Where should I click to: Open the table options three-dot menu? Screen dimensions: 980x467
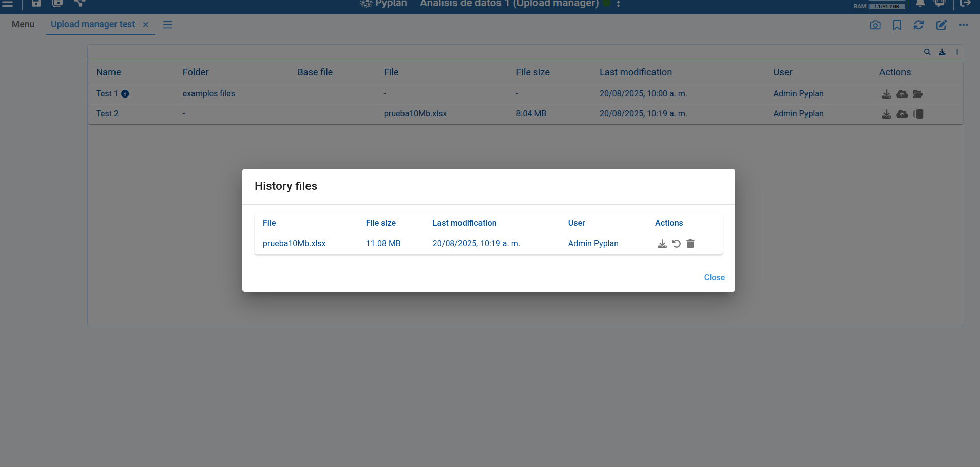[957, 52]
